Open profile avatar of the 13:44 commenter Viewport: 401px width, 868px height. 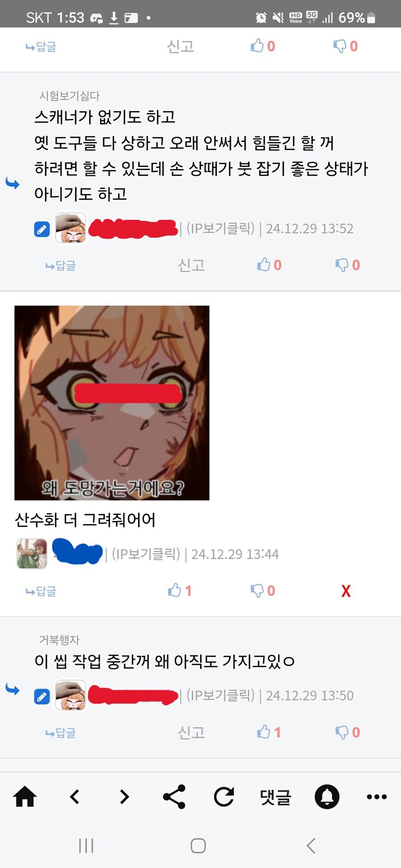(32, 554)
